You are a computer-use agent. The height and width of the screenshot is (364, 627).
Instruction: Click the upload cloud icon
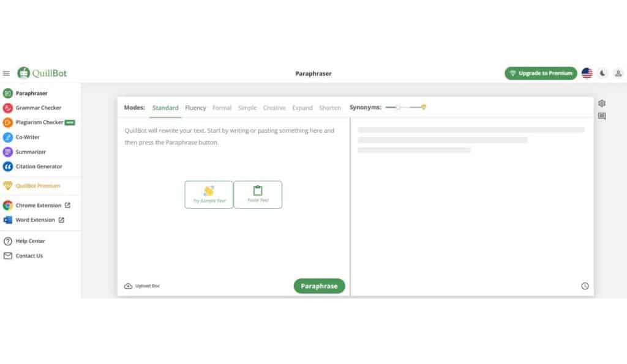128,286
